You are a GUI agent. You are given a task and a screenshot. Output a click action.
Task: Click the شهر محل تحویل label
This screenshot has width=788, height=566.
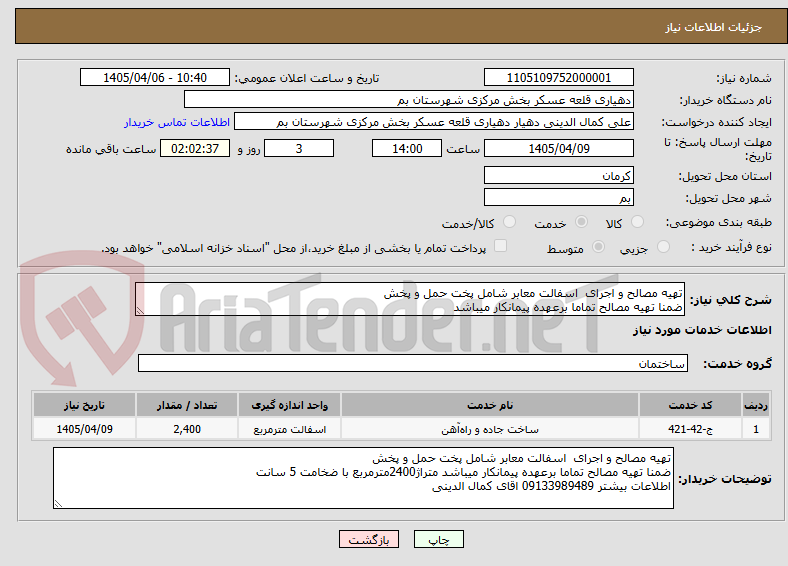tap(729, 199)
